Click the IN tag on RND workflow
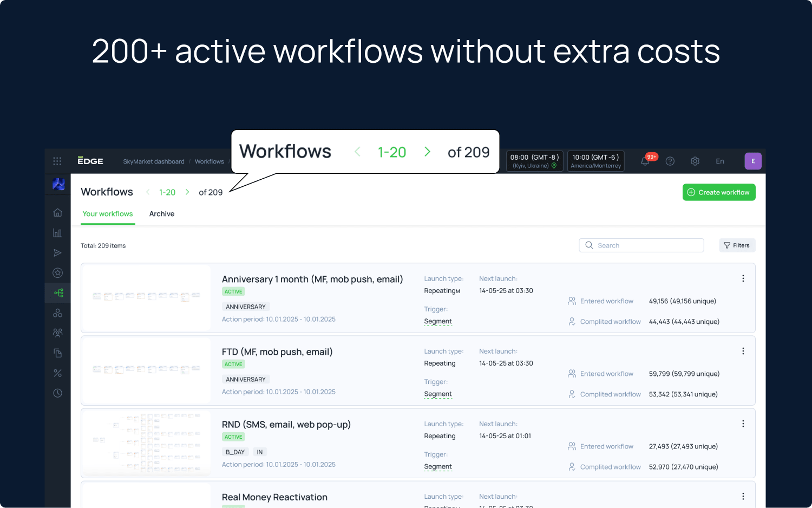Viewport: 812px width, 508px height. click(260, 452)
